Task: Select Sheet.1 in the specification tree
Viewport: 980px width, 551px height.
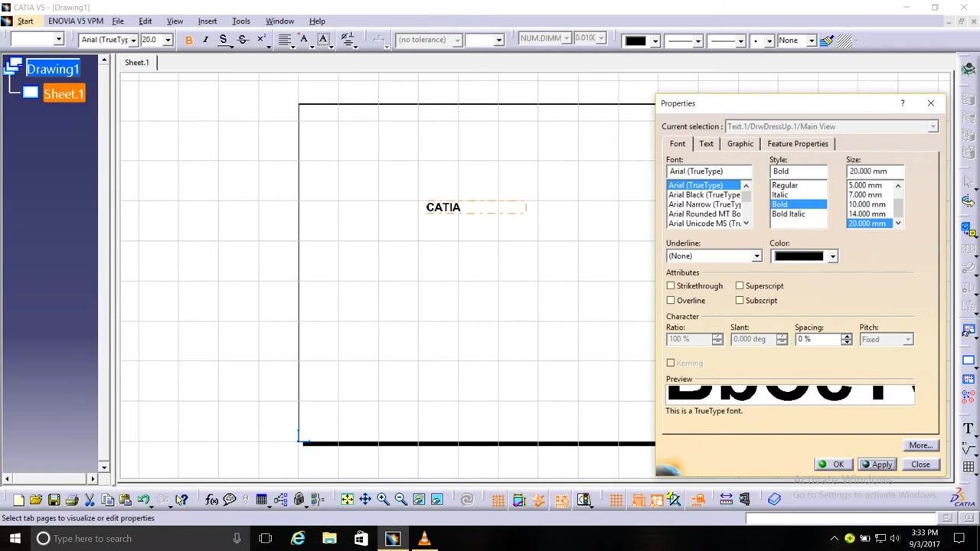Action: coord(64,94)
